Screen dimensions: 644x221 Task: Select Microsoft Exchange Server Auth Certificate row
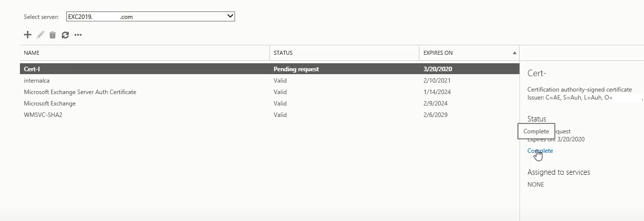(x=269, y=92)
